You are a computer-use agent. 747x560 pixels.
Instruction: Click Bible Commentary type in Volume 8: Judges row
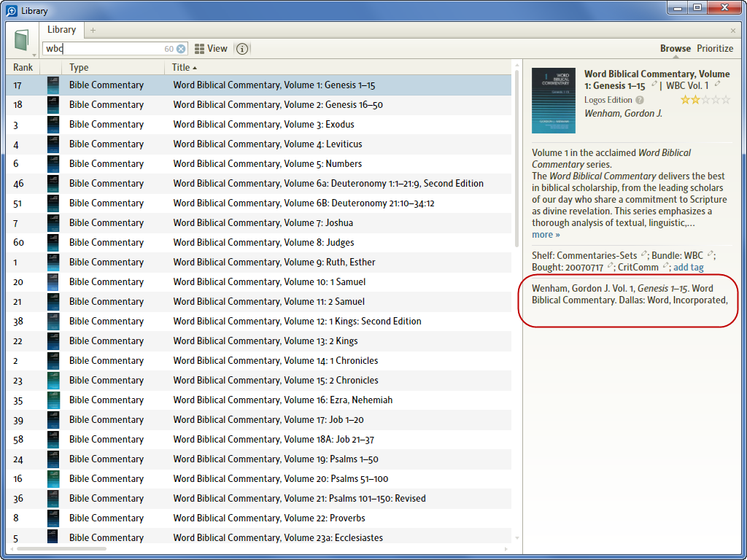107,242
